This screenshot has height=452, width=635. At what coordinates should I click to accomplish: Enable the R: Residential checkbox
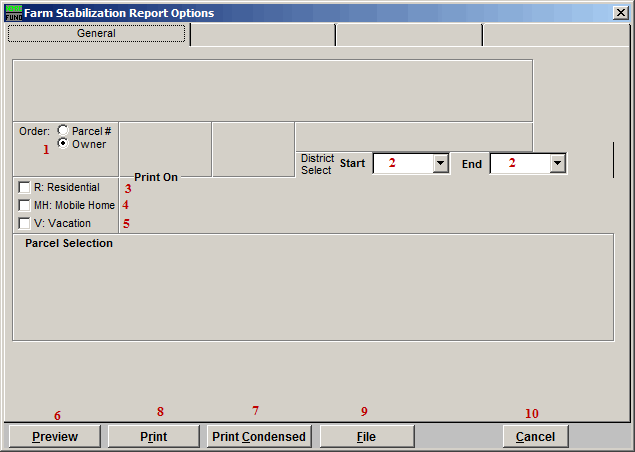tap(24, 188)
